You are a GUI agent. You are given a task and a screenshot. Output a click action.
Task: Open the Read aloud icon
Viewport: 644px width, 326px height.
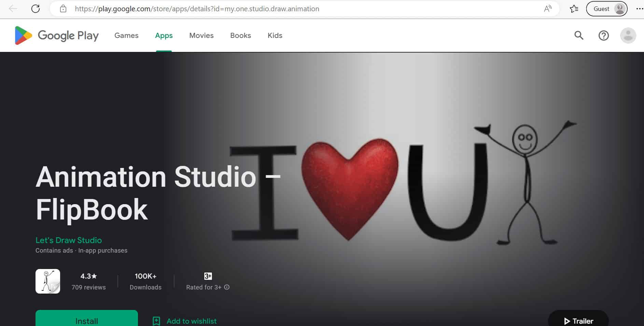click(x=548, y=9)
